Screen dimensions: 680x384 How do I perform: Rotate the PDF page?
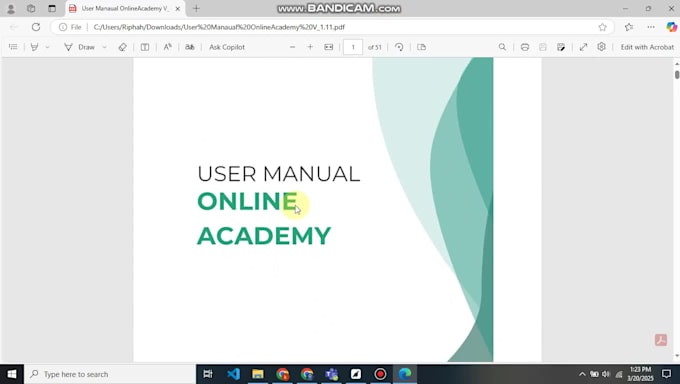pos(399,47)
